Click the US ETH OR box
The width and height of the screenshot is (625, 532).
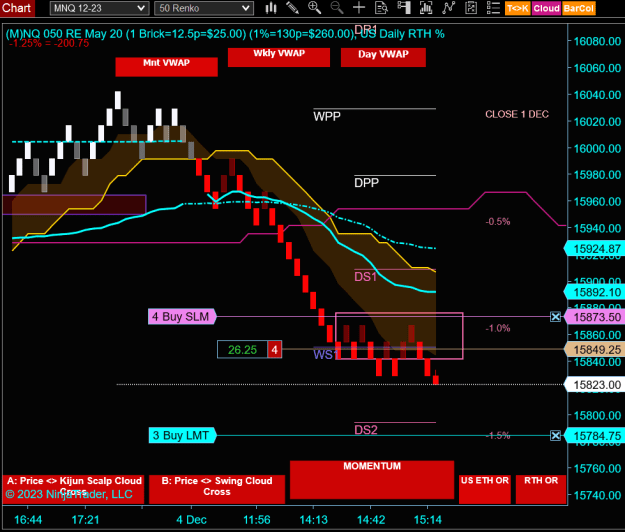coord(485,489)
